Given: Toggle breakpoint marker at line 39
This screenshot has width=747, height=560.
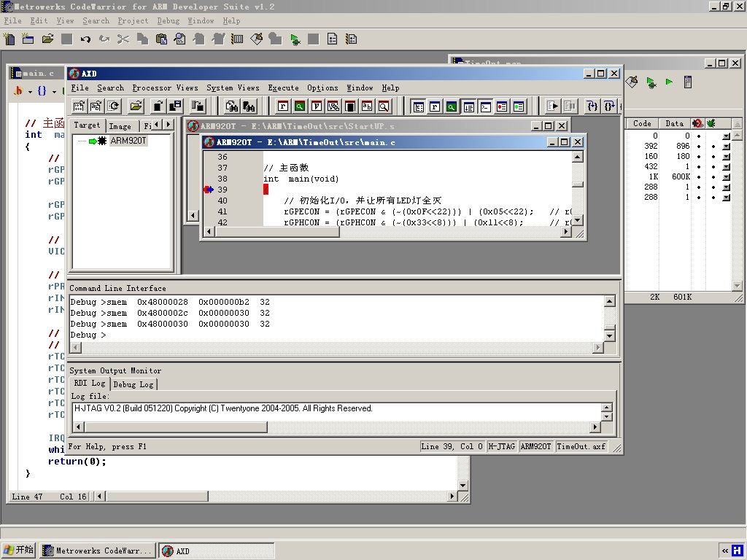Looking at the screenshot, I should 208,190.
